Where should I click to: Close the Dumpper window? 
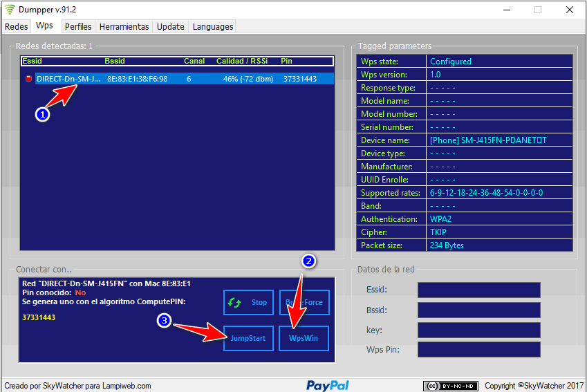click(x=570, y=10)
